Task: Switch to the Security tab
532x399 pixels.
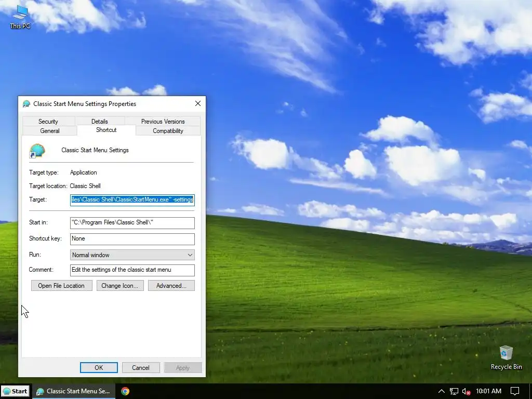Action: [x=48, y=122]
